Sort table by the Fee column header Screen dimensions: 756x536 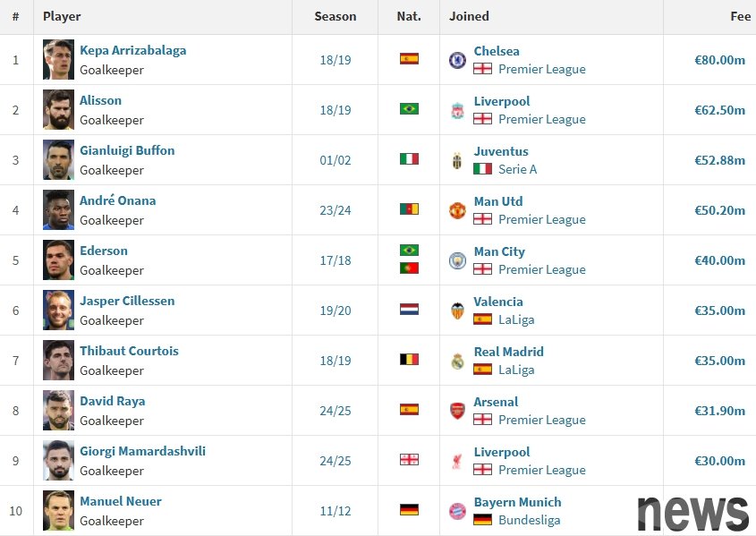pos(740,16)
